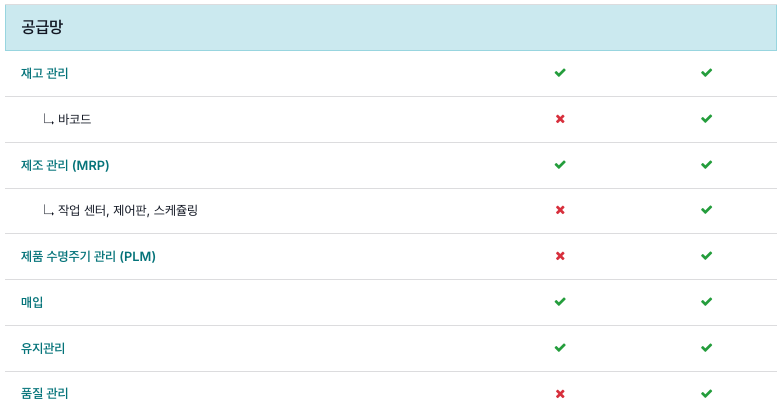Click the 공급망 section header
The width and height of the screenshot is (782, 415).
(391, 27)
